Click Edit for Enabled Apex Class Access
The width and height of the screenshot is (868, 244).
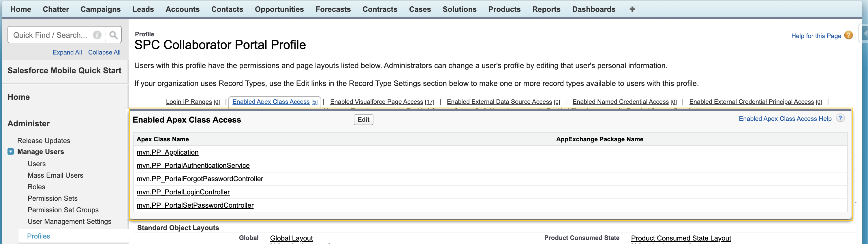point(363,120)
